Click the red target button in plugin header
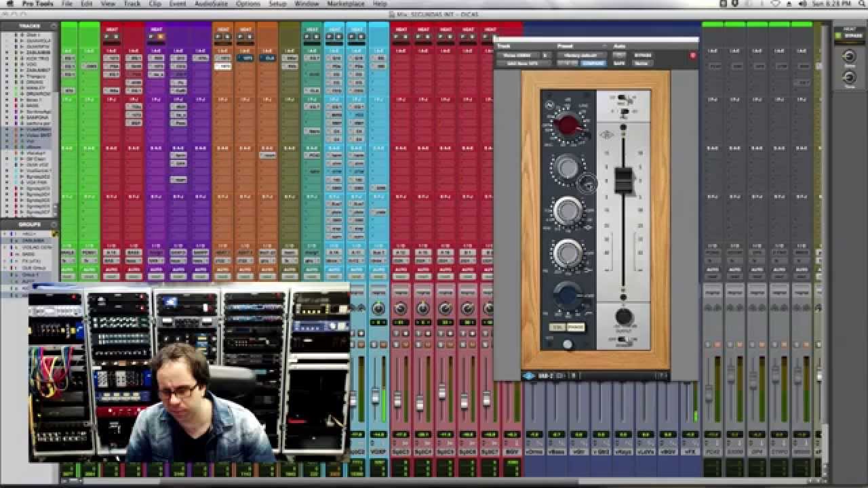Viewport: 868px width, 488px height. coord(692,56)
